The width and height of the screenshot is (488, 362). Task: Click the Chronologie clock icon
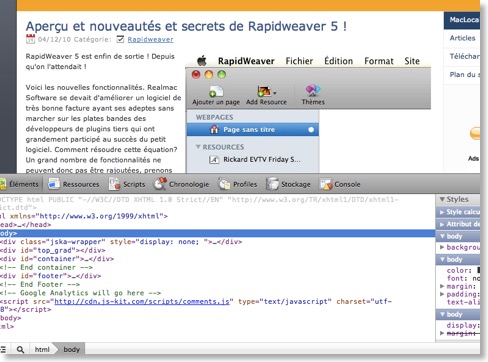(160, 184)
